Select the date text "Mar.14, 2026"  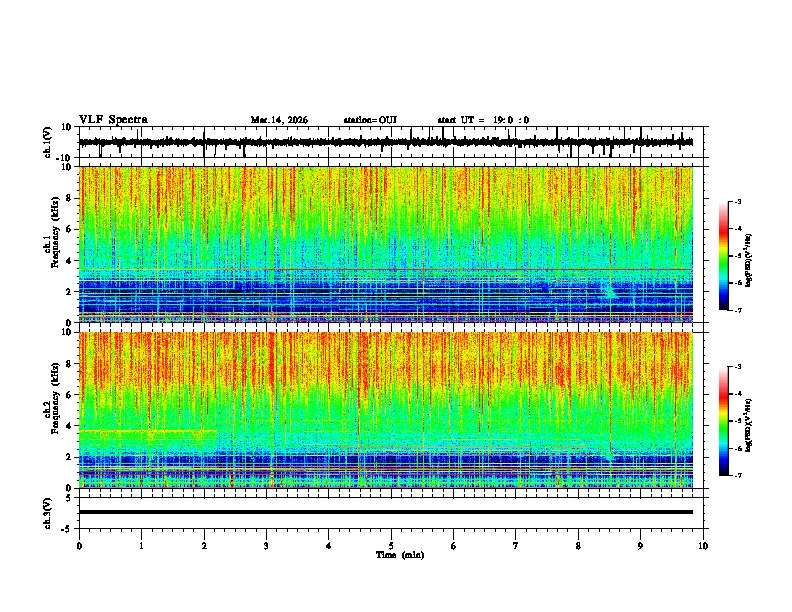[x=279, y=120]
